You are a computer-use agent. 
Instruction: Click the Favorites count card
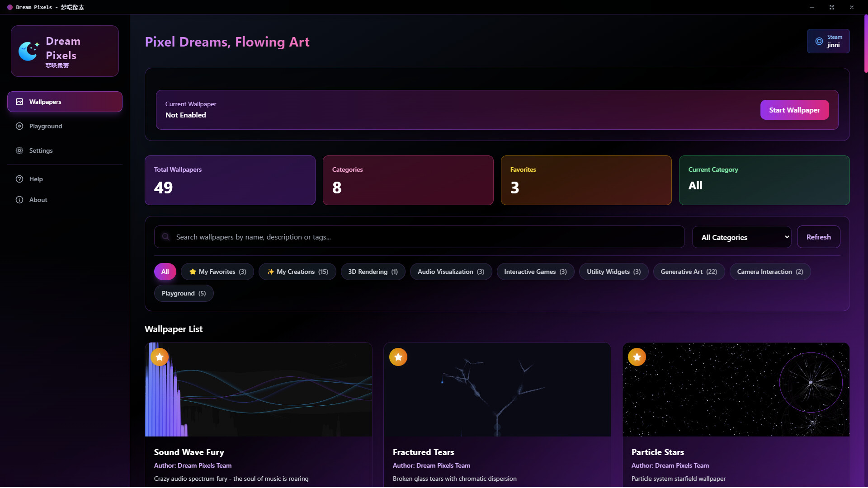click(586, 180)
